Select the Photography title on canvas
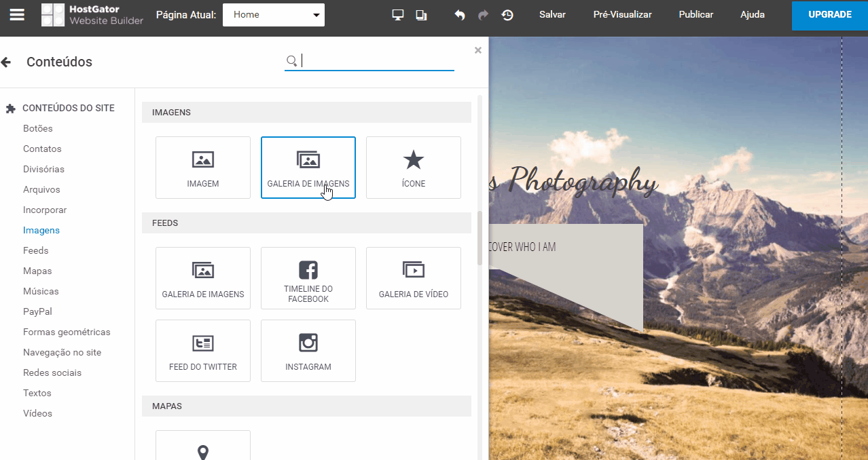The width and height of the screenshot is (868, 460). [x=583, y=182]
